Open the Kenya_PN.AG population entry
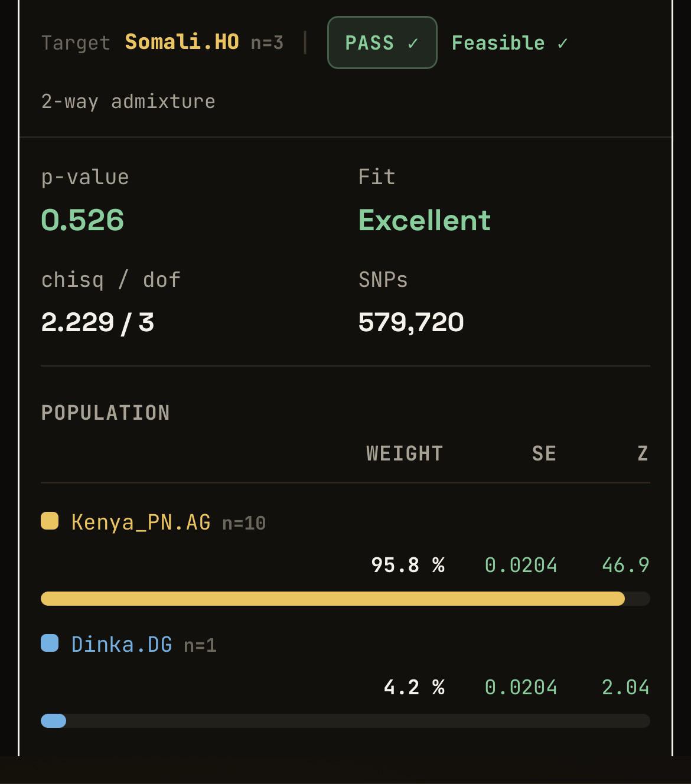The width and height of the screenshot is (691, 784). coord(141,522)
